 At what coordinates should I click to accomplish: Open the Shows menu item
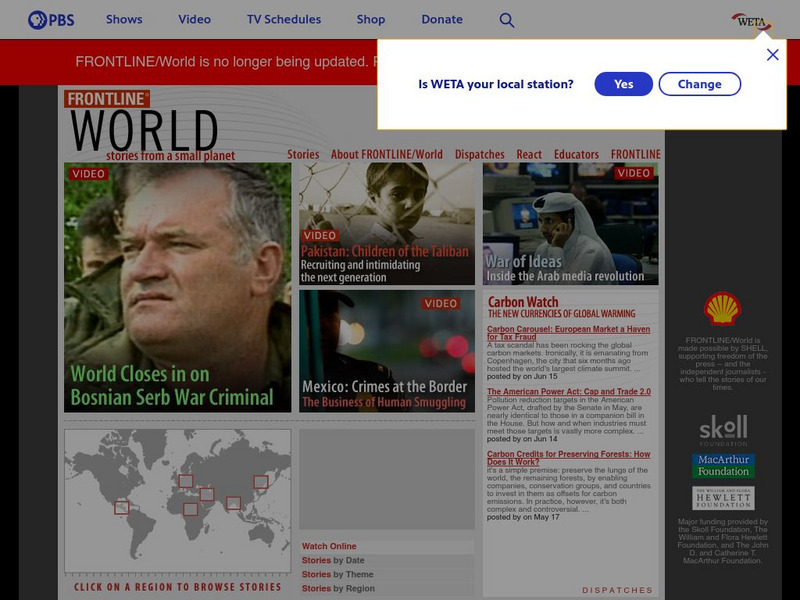(x=122, y=18)
